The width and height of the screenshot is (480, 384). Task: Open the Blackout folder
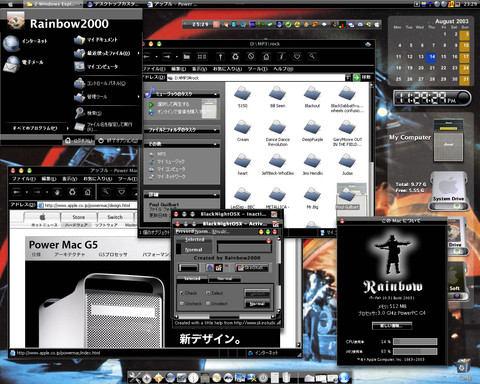pyautogui.click(x=312, y=97)
